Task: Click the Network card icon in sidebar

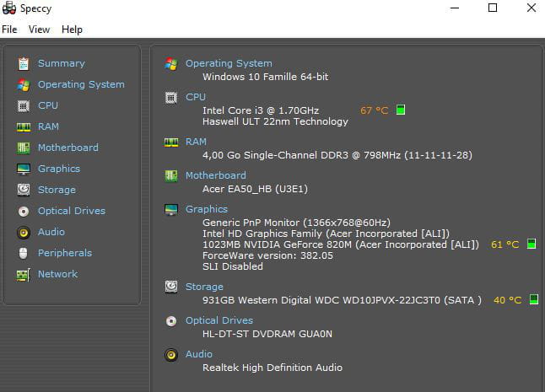Action: 24,275
